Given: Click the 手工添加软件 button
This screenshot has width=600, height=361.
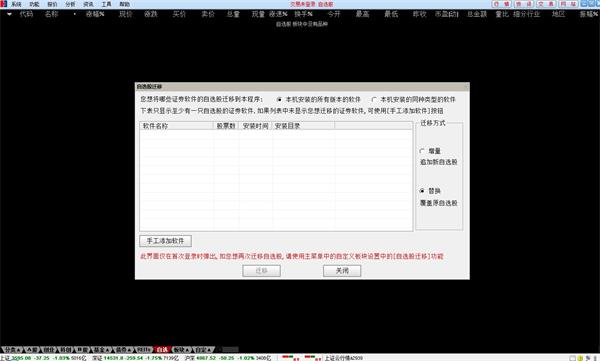Looking at the screenshot, I should (x=165, y=241).
